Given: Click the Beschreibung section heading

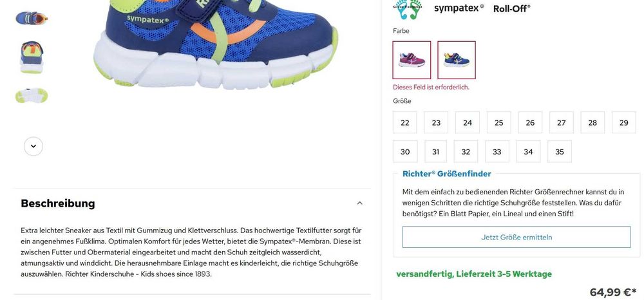Looking at the screenshot, I should point(58,203).
